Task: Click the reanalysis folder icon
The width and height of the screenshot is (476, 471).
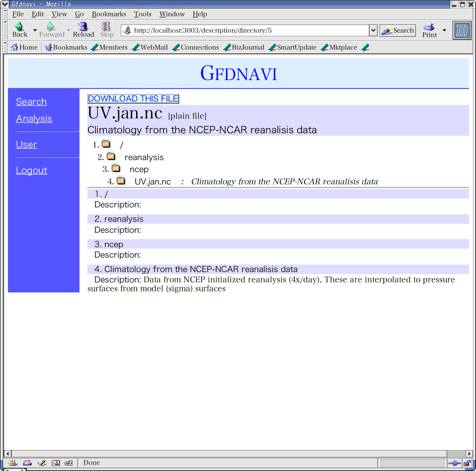Action: 111,156
